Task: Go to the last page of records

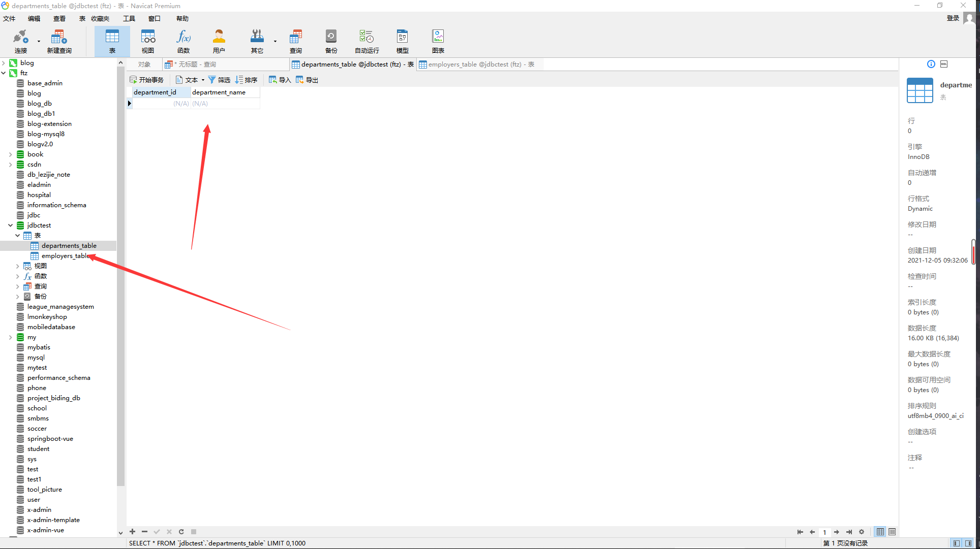Action: (x=849, y=532)
